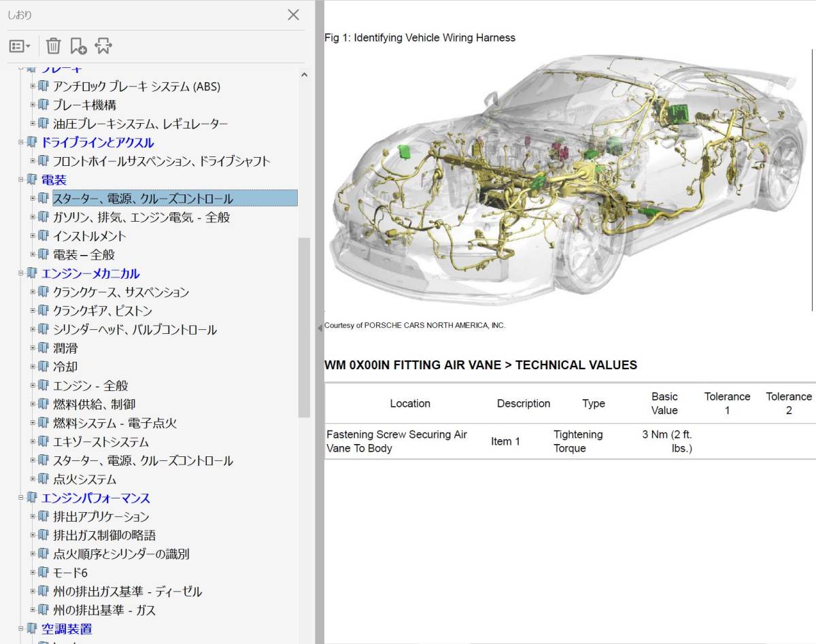
Task: Select the エキゾーストシステム bookmark
Action: click(101, 442)
